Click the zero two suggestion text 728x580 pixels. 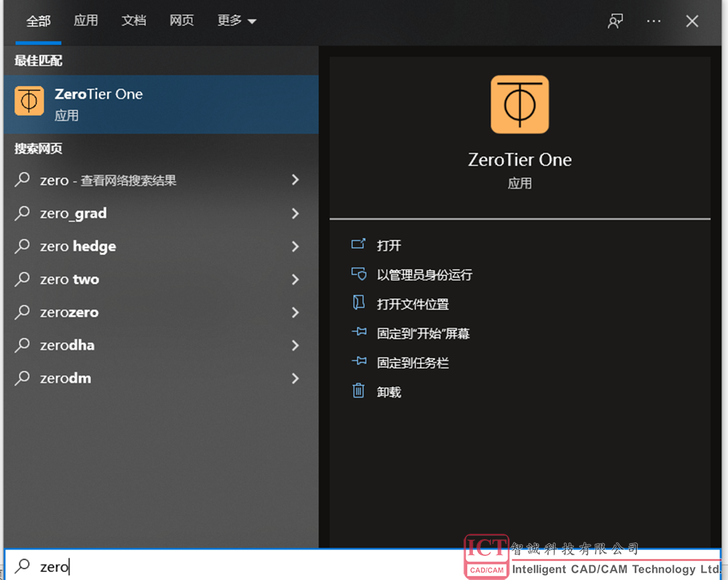pyautogui.click(x=70, y=279)
